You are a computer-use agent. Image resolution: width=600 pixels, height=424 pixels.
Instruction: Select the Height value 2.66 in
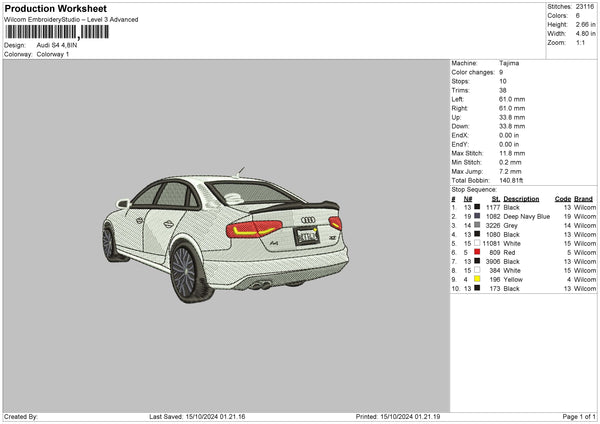coord(585,24)
